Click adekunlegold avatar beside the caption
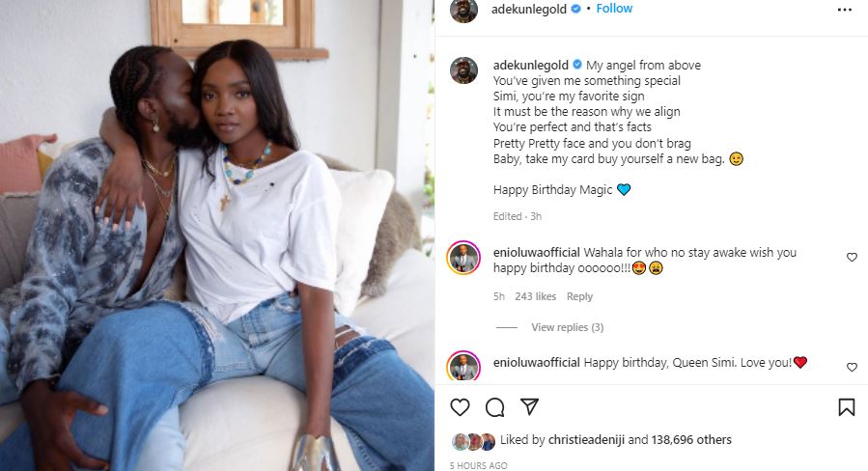The height and width of the screenshot is (471, 868). tap(463, 70)
